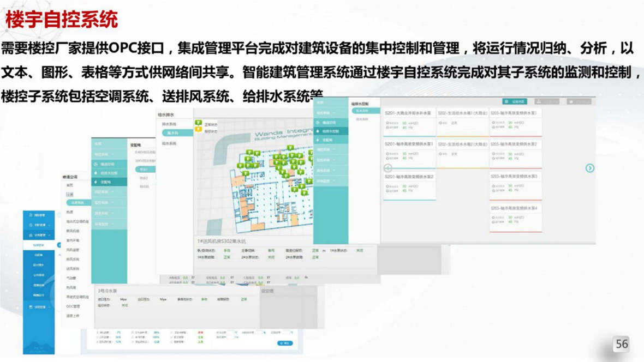Click the blue confirm button at the bottom
This screenshot has height=362, width=644.
click(285, 343)
